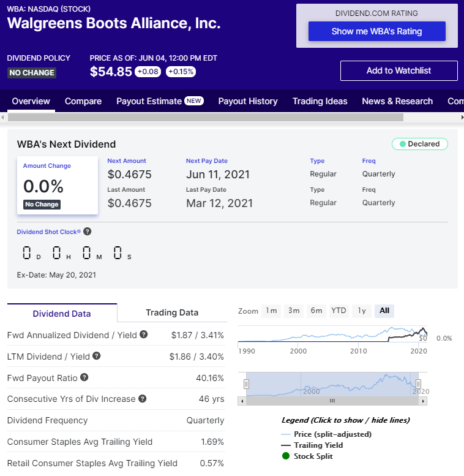The height and width of the screenshot is (476, 464).
Task: Toggle Trailing Yield line in legend
Action: coord(312,445)
